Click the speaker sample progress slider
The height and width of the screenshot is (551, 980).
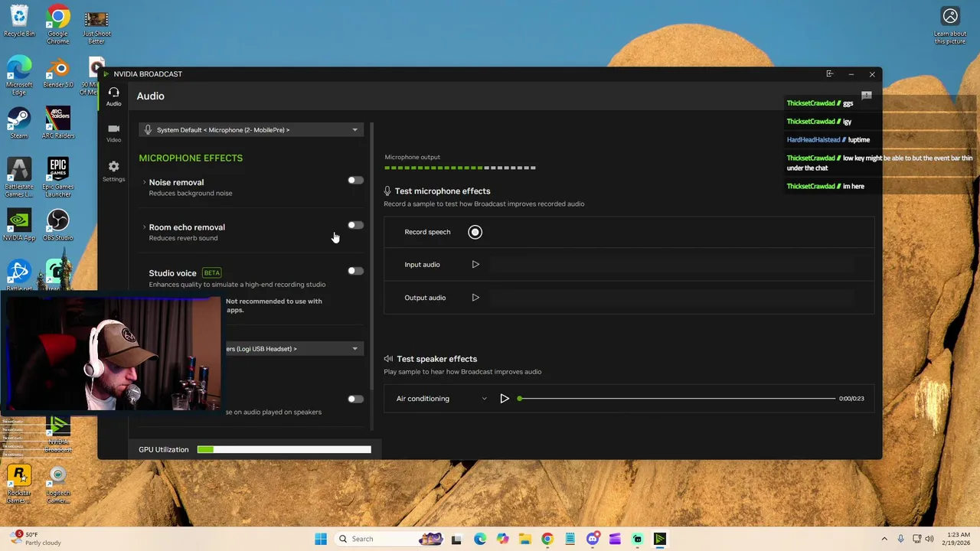[x=677, y=399]
